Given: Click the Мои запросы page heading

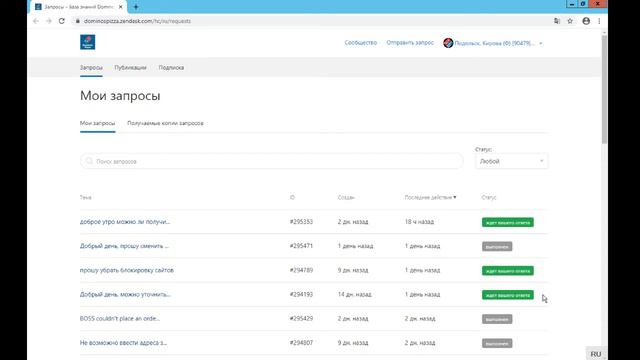Looking at the screenshot, I should click(120, 96).
